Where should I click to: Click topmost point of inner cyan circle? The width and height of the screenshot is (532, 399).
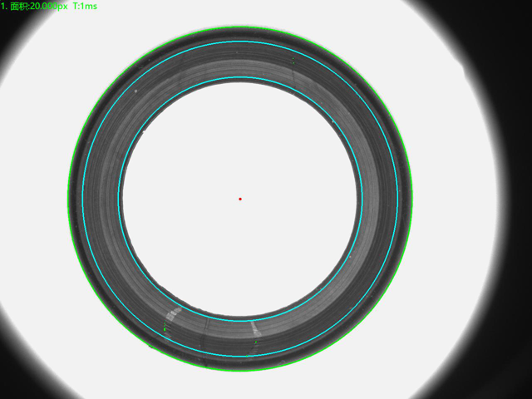click(x=240, y=77)
